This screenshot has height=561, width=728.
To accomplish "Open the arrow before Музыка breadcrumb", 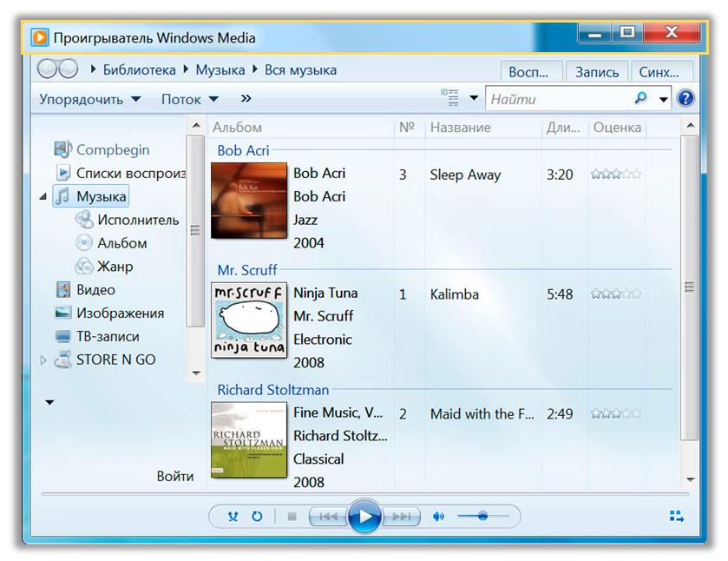I will [187, 69].
